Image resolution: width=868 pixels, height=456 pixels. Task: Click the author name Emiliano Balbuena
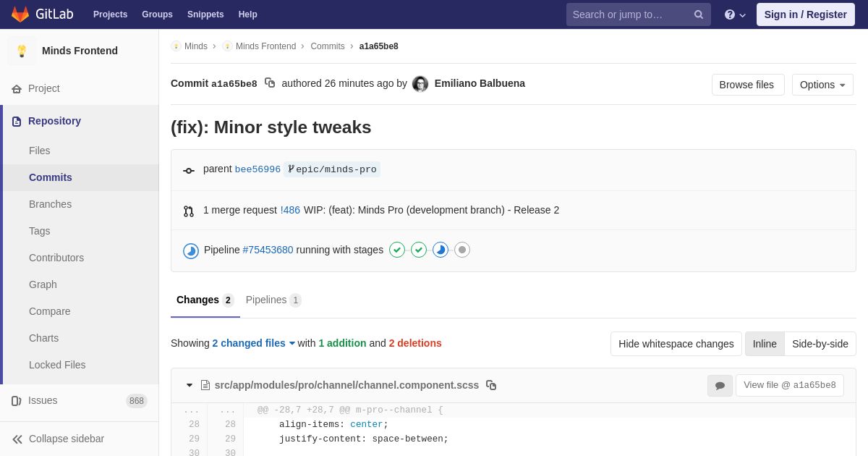[x=480, y=83]
